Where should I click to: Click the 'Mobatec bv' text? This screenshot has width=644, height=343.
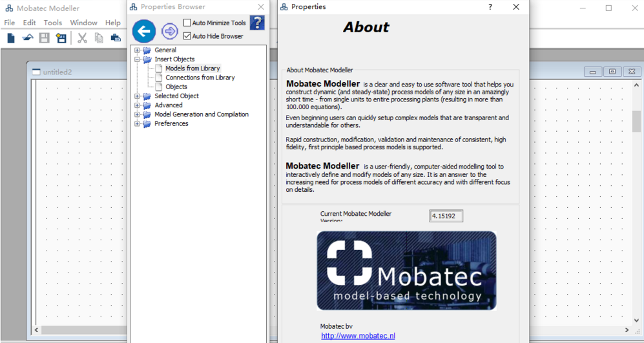(337, 327)
